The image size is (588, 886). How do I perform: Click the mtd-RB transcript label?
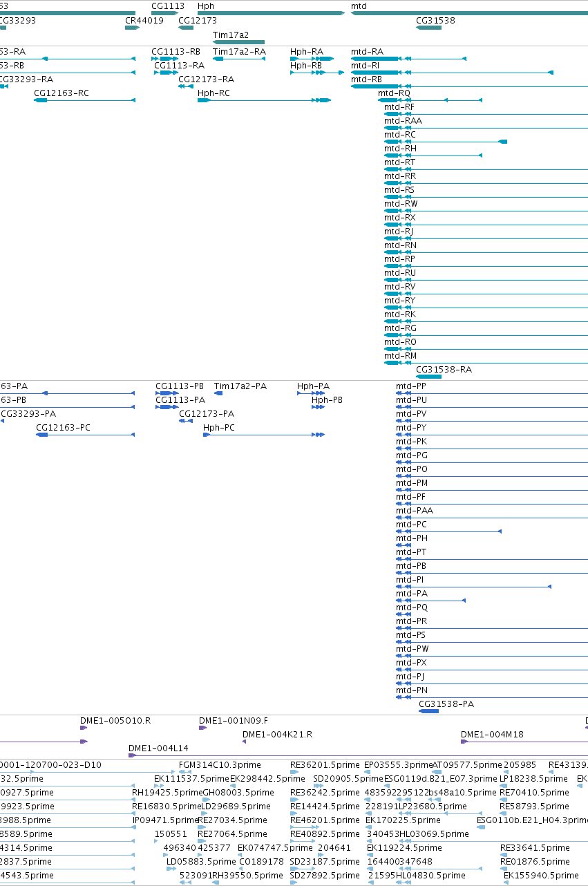pyautogui.click(x=366, y=79)
